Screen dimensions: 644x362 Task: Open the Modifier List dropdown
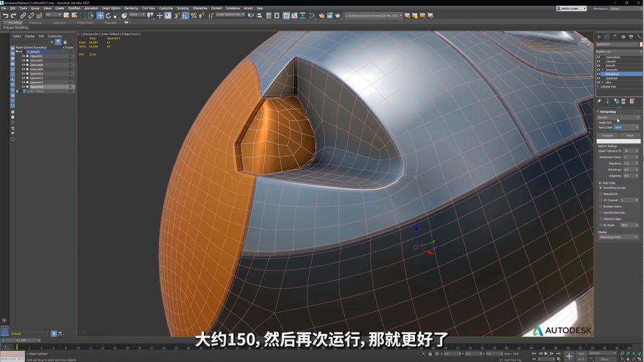tap(619, 52)
